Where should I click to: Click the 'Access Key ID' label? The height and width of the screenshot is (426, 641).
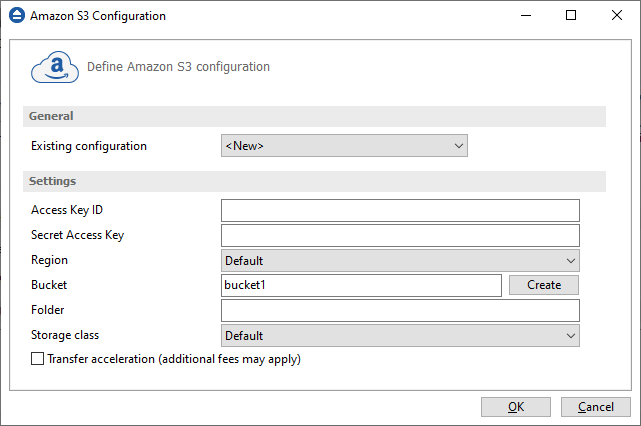(67, 210)
